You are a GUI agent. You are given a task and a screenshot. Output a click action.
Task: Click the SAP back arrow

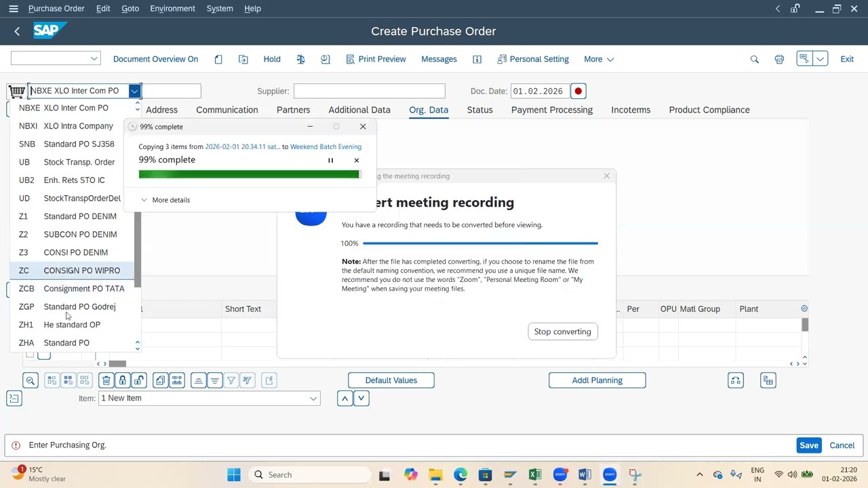(17, 31)
